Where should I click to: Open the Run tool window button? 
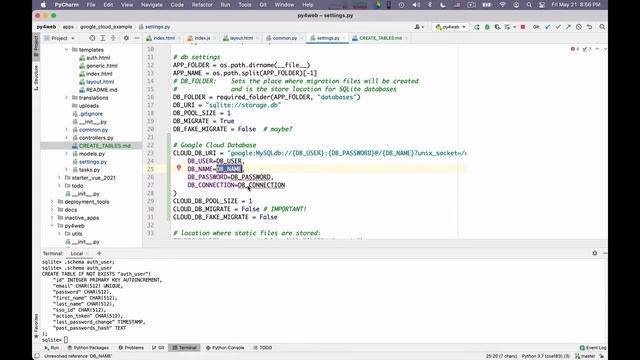(52, 348)
